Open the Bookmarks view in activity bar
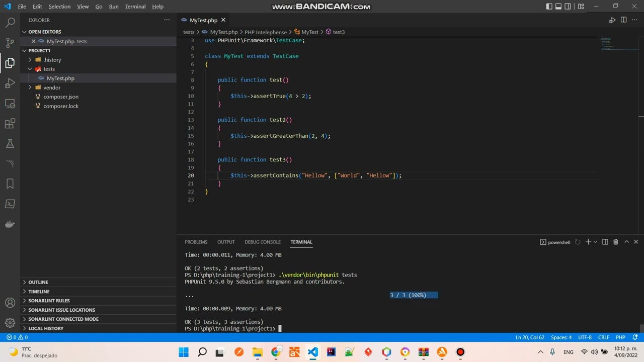Image resolution: width=644 pixels, height=362 pixels. click(10, 184)
